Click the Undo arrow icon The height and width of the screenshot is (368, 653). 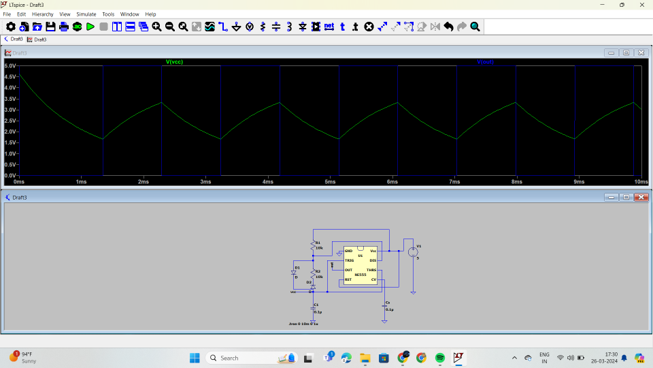point(449,27)
